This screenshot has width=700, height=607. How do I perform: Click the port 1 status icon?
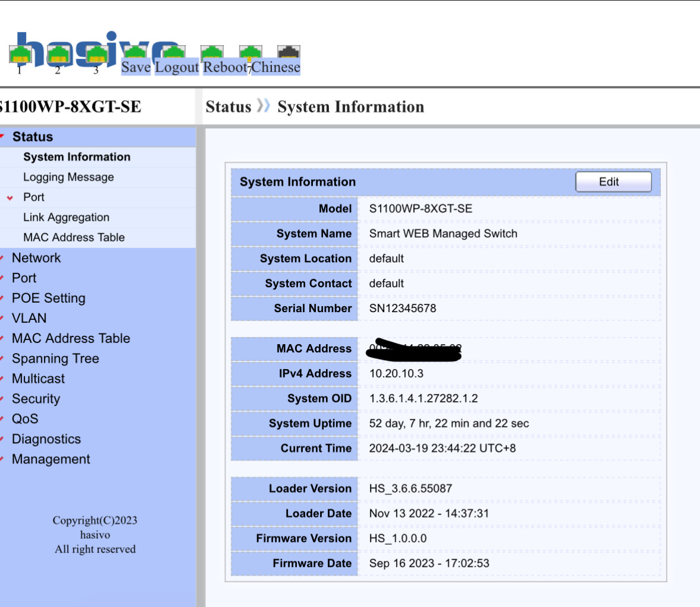pyautogui.click(x=20, y=54)
